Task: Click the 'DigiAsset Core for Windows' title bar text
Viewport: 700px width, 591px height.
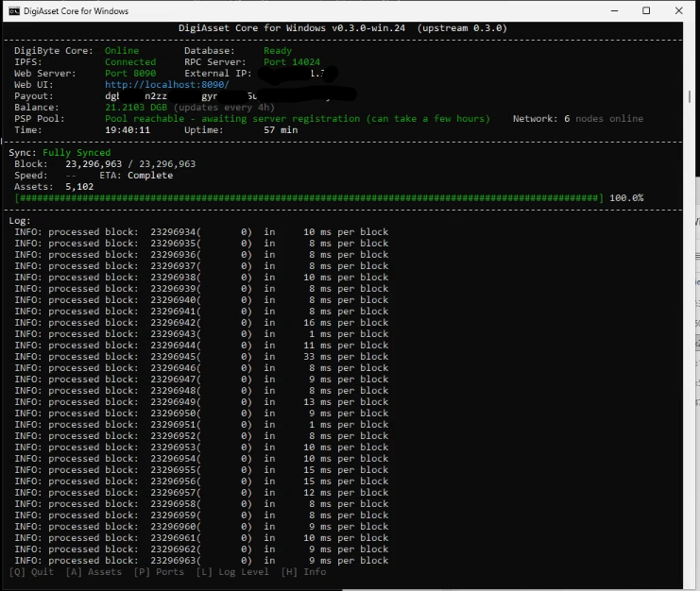Action: pos(76,11)
